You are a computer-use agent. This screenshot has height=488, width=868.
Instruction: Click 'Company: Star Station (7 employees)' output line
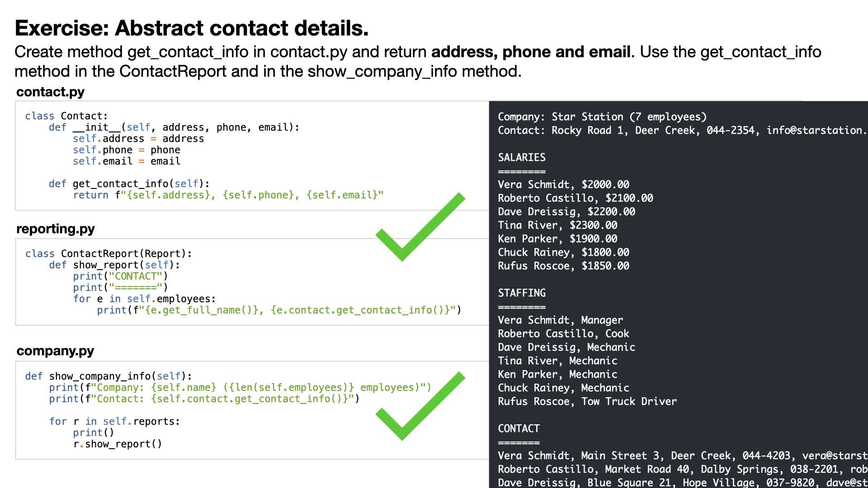602,117
